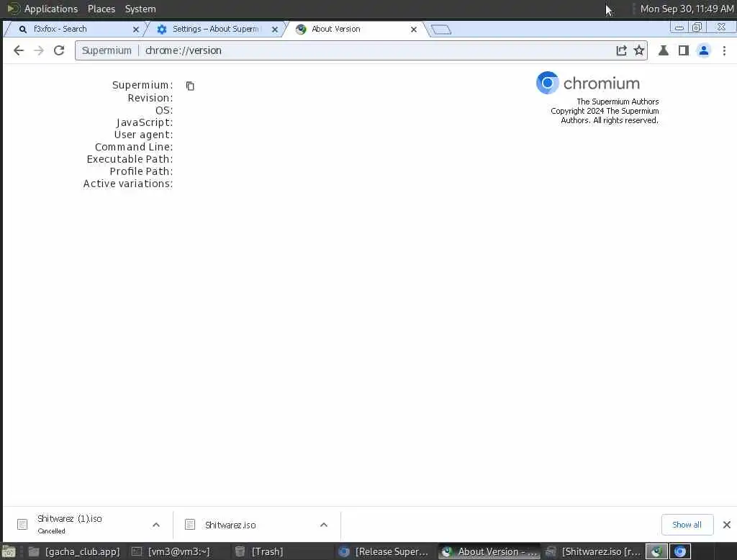The height and width of the screenshot is (560, 737).
Task: Click the 'User agent:' label
Action: tap(143, 135)
